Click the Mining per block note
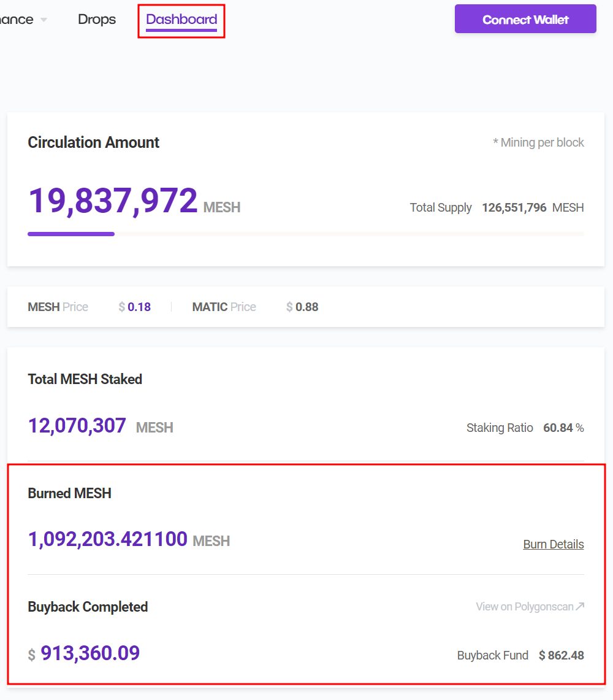The height and width of the screenshot is (700, 613). click(x=539, y=142)
